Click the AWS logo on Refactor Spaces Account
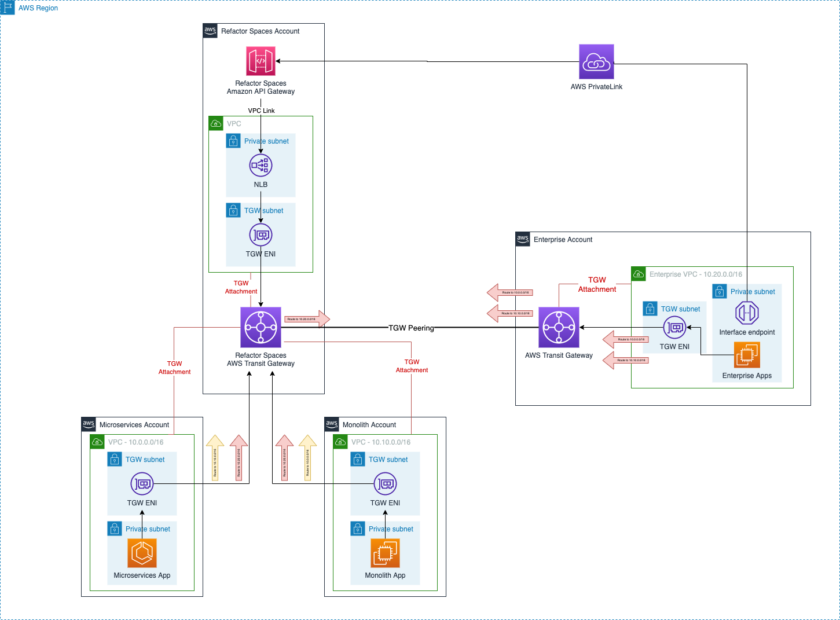The width and height of the screenshot is (840, 620). [x=210, y=31]
